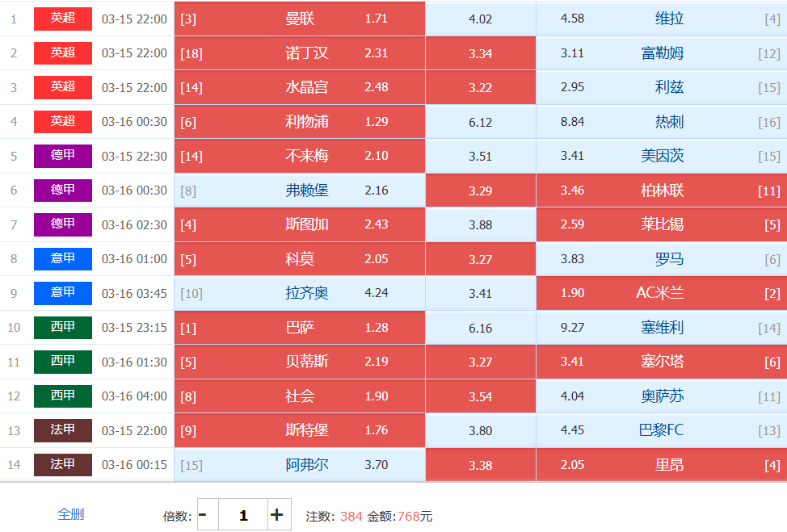
Task: Click the 意甲 league tag in row 8
Action: click(x=63, y=259)
